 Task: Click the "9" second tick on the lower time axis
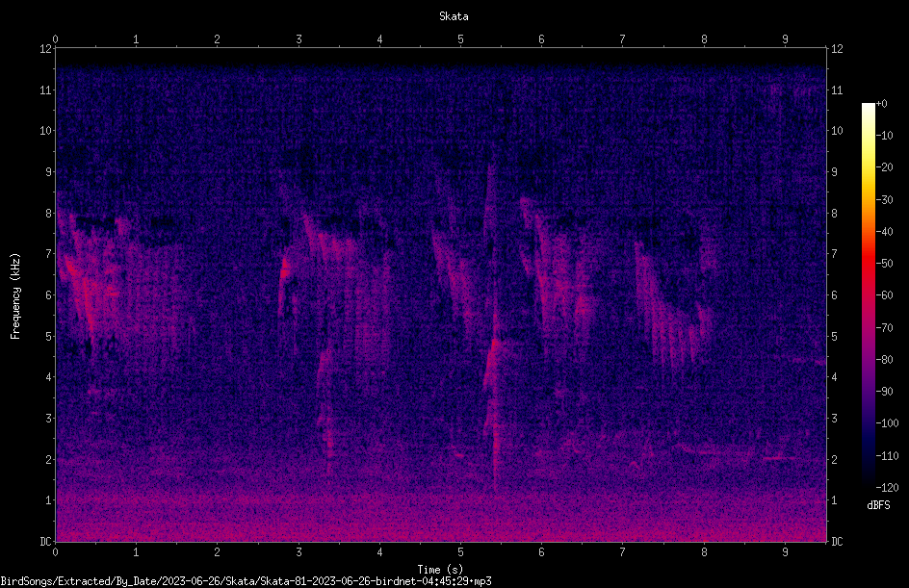786,552
